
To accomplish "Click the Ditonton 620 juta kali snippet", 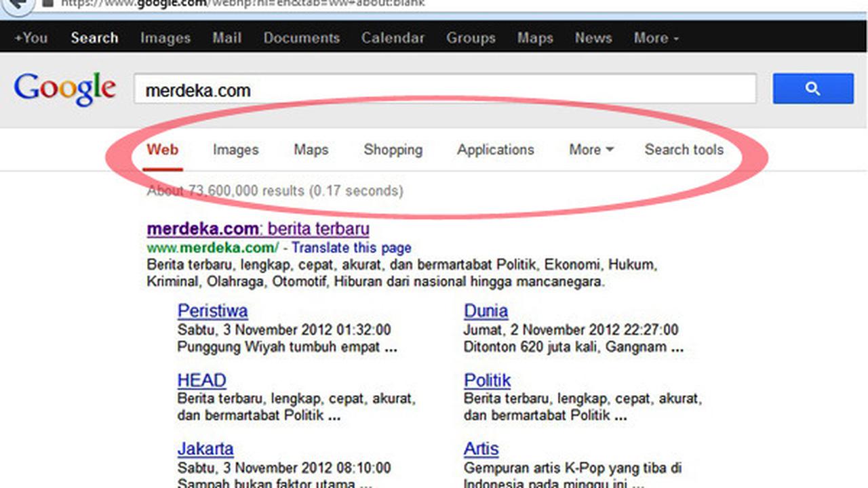I will coord(574,348).
